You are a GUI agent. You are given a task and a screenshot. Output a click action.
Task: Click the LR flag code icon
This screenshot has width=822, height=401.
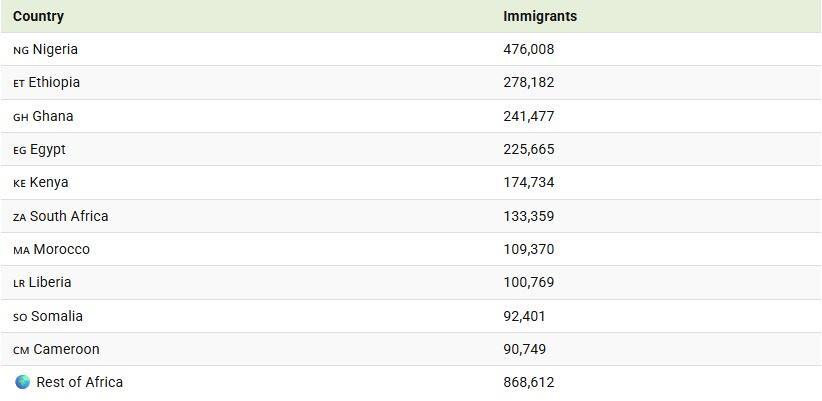(x=19, y=283)
